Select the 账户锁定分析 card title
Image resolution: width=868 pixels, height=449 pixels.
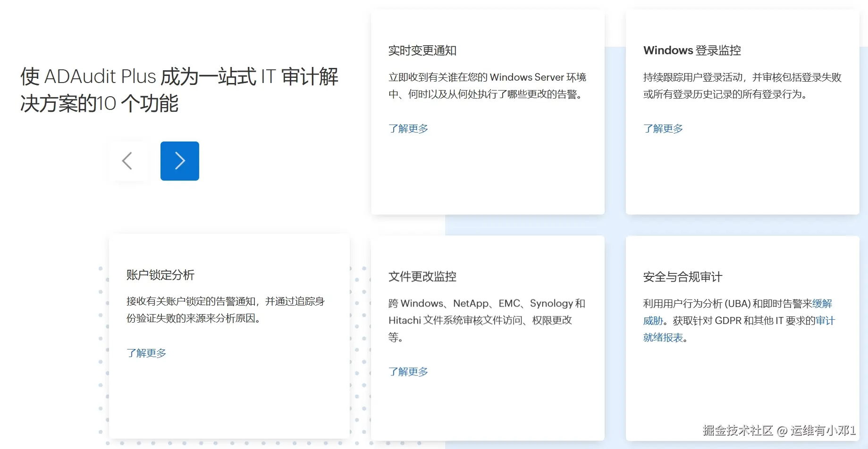point(160,275)
